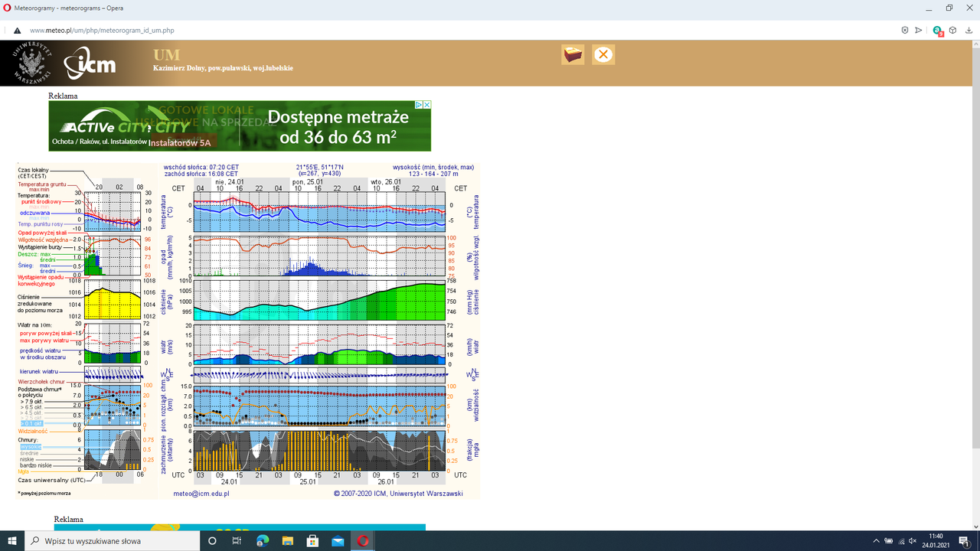
Task: Click the 'Reklama' label above the top banner
Action: point(63,96)
